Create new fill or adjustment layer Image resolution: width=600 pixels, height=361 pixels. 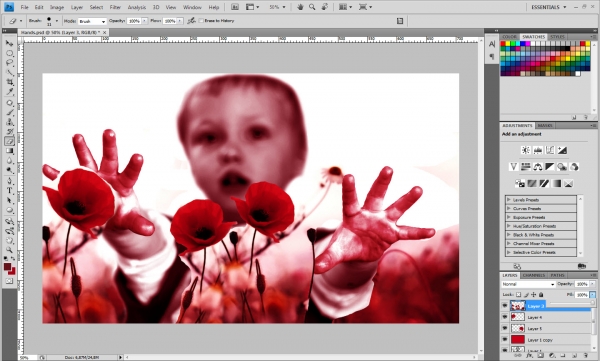pos(552,356)
